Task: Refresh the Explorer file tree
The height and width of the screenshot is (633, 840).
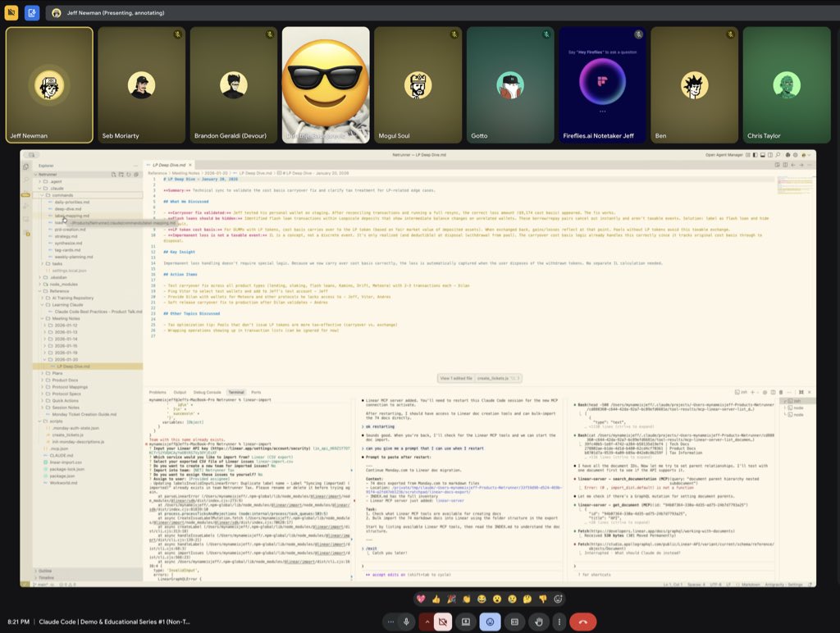Action: (x=129, y=175)
